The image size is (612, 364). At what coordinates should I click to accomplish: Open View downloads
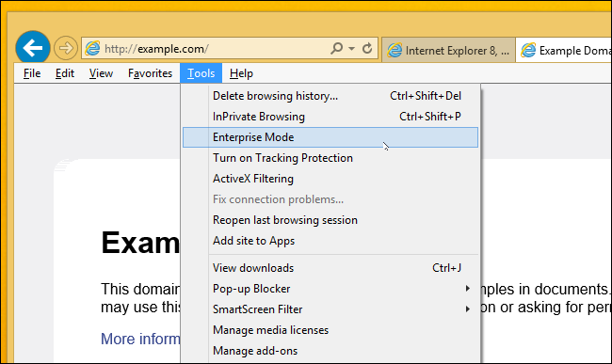[330, 268]
